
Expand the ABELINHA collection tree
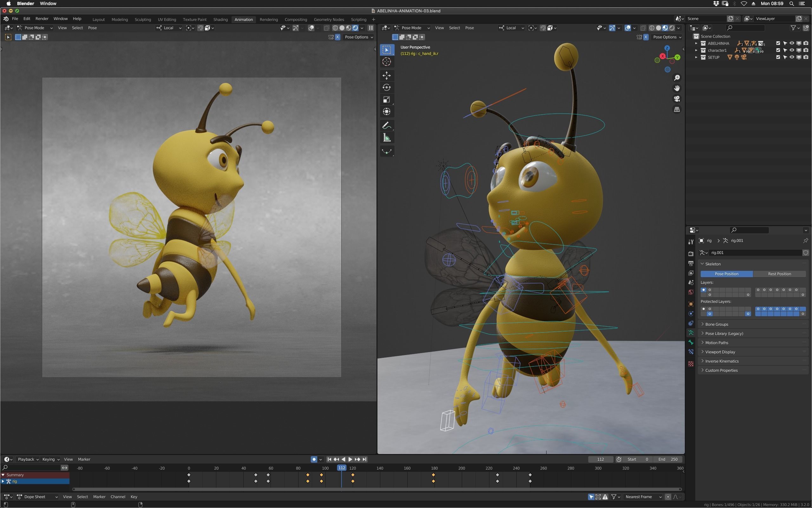[x=696, y=43]
